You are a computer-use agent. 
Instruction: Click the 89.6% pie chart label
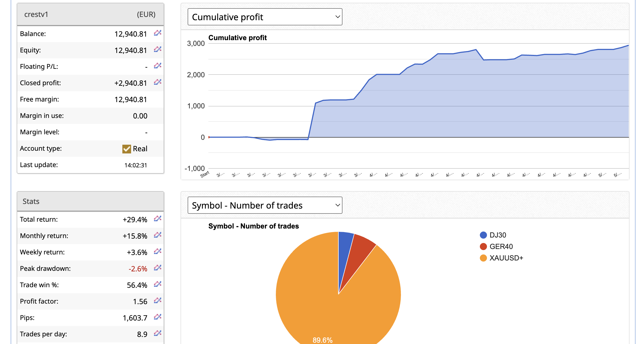(323, 340)
